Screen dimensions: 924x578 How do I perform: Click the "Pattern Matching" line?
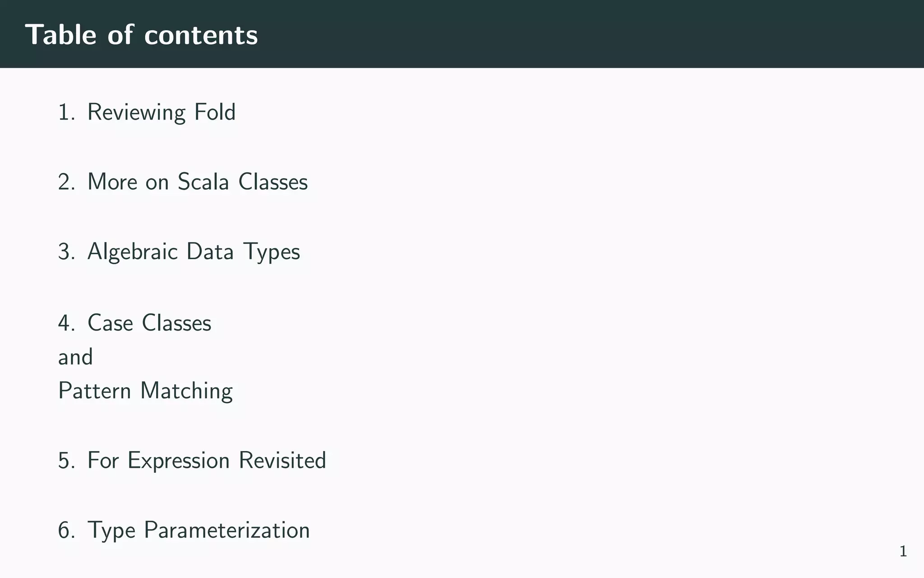tap(145, 391)
